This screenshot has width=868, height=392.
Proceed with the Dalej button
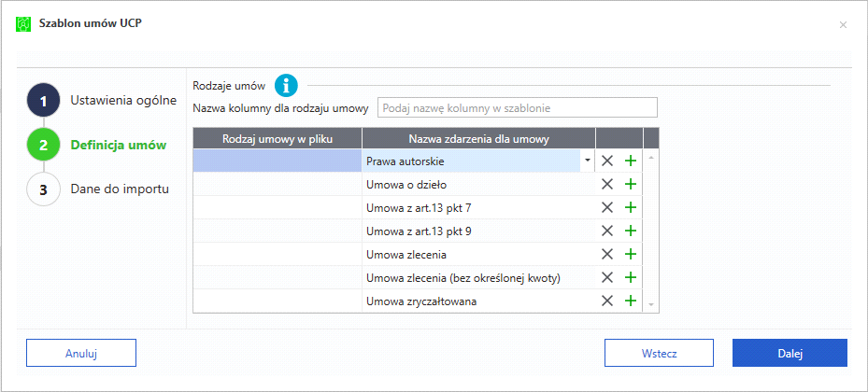tap(790, 353)
